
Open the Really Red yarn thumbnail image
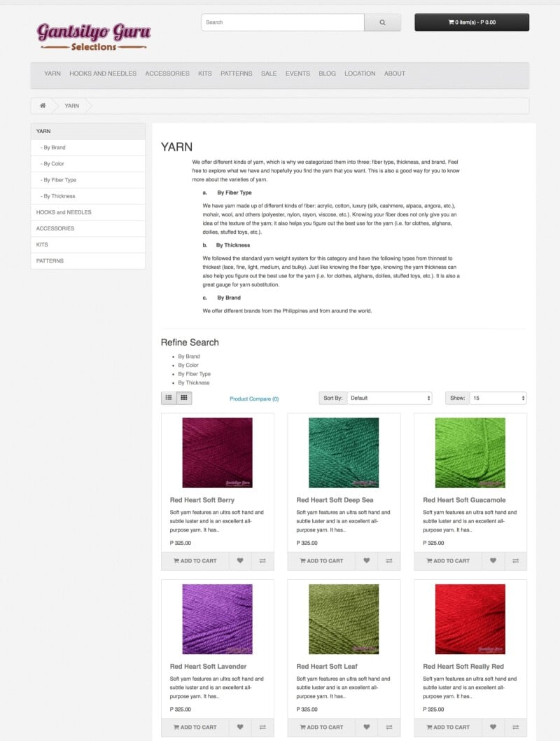point(470,619)
